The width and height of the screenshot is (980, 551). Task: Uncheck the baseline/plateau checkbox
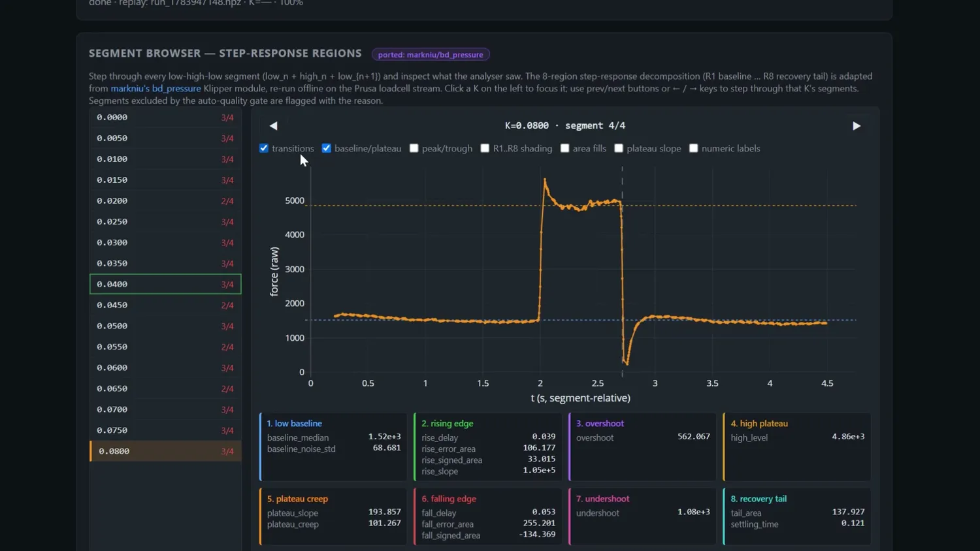click(327, 148)
